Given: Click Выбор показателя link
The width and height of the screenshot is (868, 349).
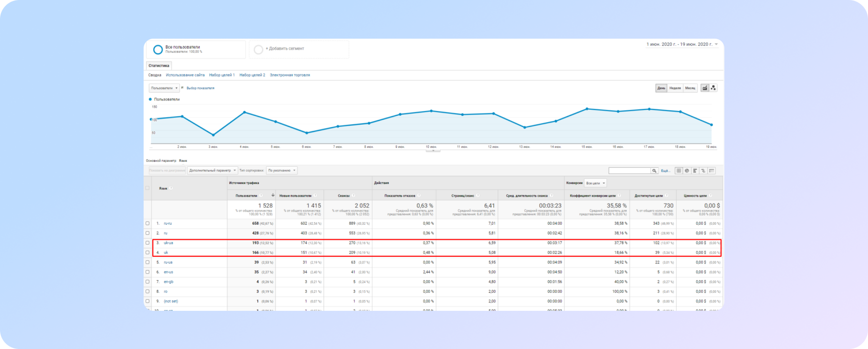Looking at the screenshot, I should (200, 88).
